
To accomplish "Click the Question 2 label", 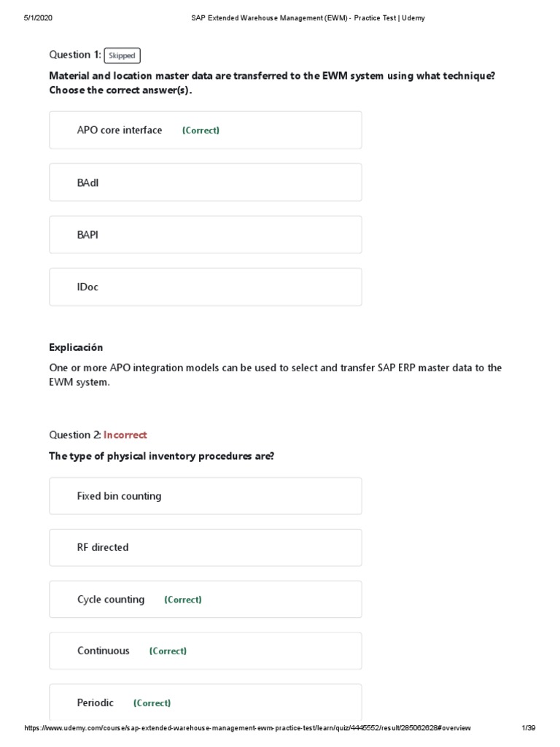I will 74,435.
